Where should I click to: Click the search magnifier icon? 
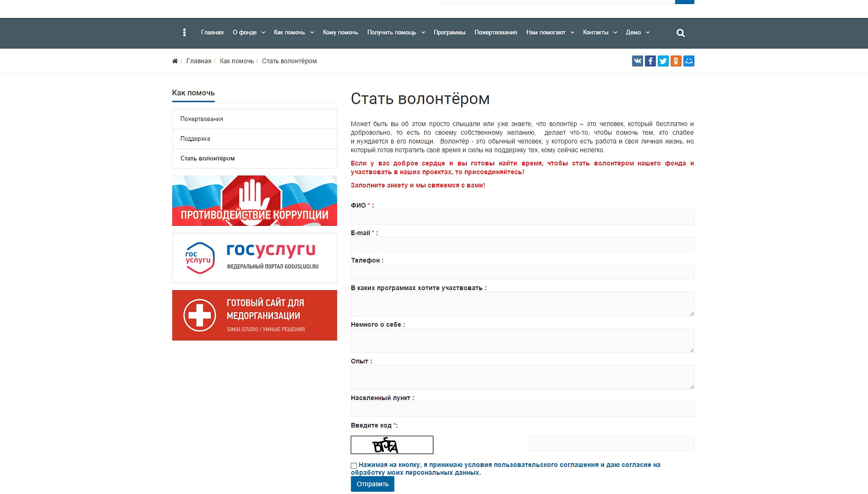[681, 33]
